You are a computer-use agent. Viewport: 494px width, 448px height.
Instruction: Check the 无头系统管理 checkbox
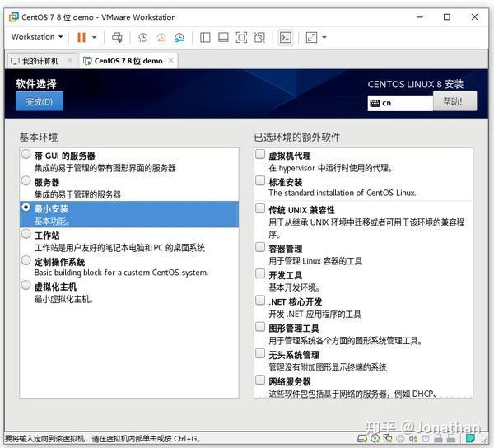[260, 353]
